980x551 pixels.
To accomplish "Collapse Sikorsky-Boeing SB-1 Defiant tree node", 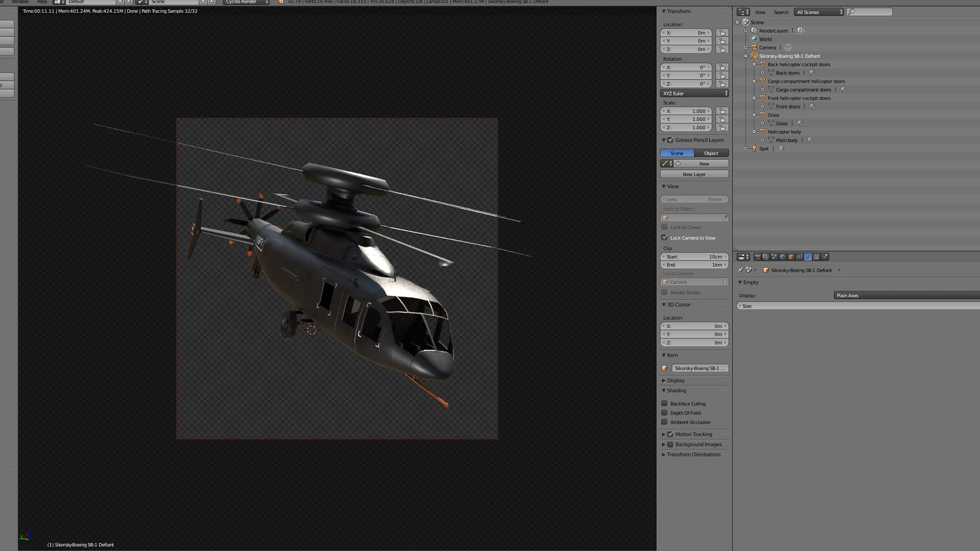I will coord(746,56).
